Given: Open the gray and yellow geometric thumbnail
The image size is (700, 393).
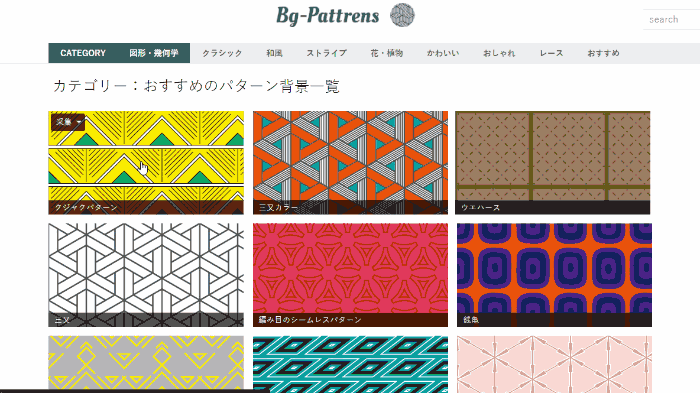Looking at the screenshot, I should point(146,363).
